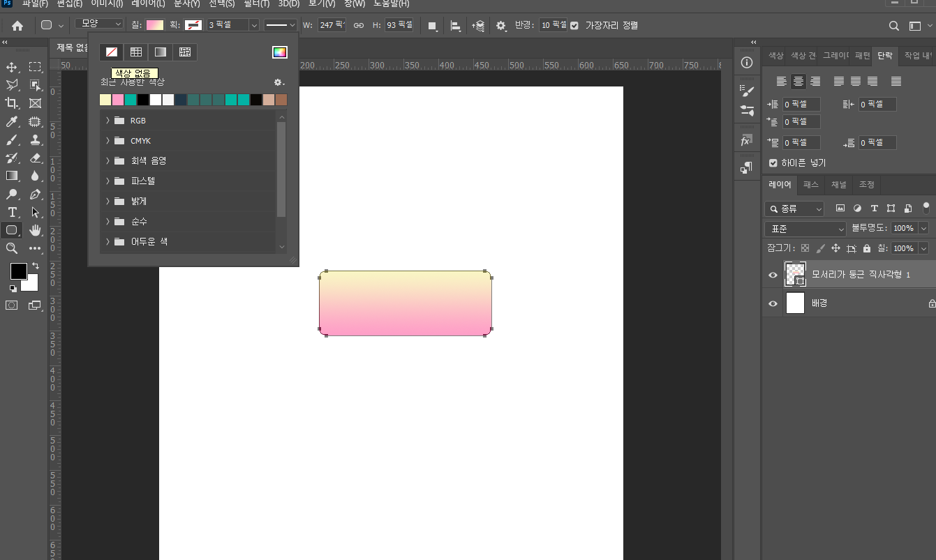
Task: Expand the CMYK swatch folder
Action: tap(107, 141)
